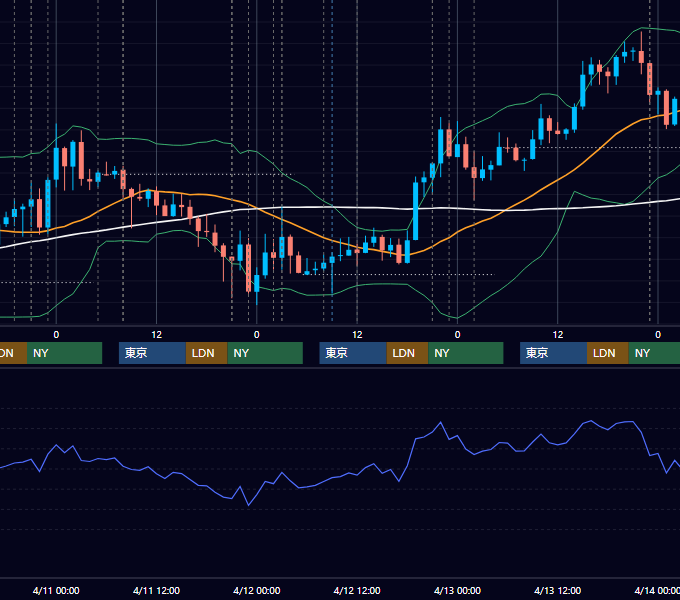
Task: Click the NY block preceding 4/11 東京
Action: (x=64, y=353)
